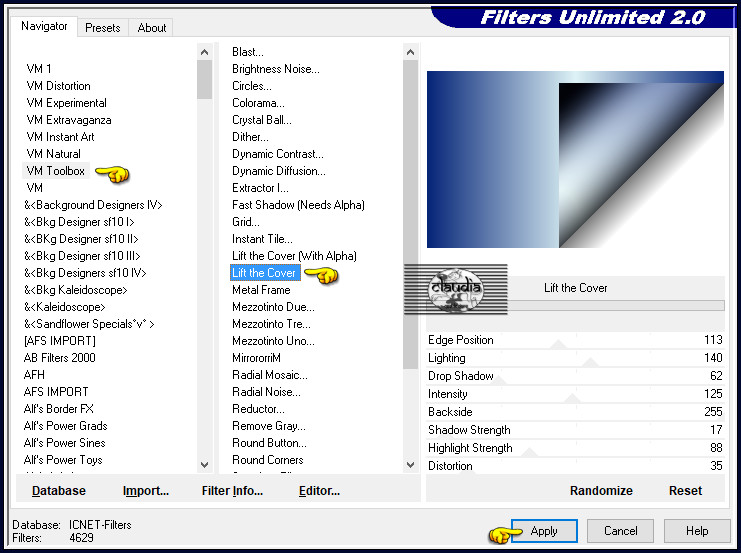The image size is (741, 553).
Task: Select [AFS IMPORT] category
Action: (60, 341)
